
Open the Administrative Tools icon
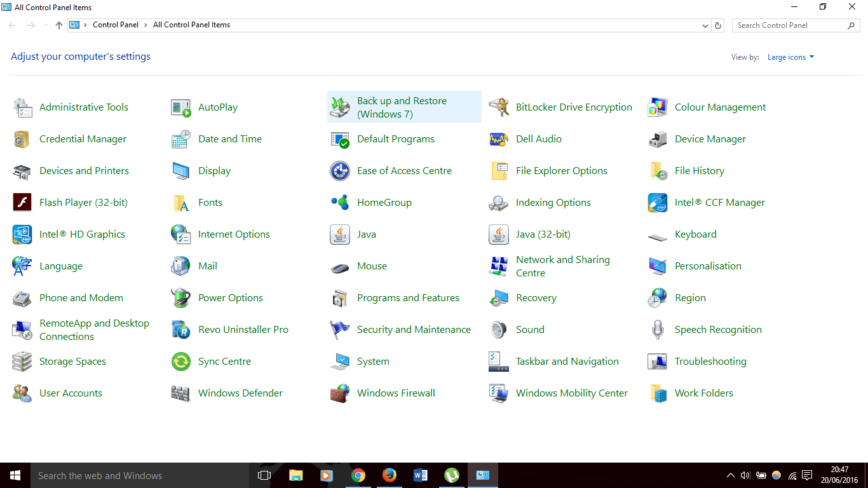pyautogui.click(x=22, y=107)
